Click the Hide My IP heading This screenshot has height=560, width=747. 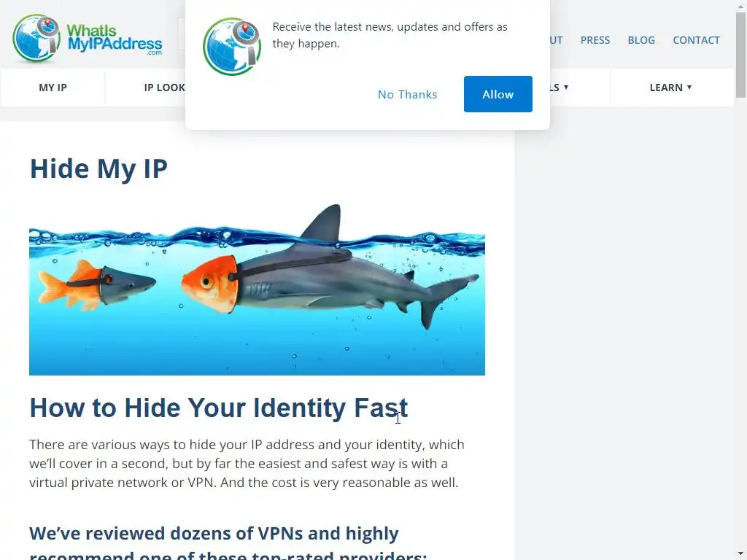(x=98, y=169)
